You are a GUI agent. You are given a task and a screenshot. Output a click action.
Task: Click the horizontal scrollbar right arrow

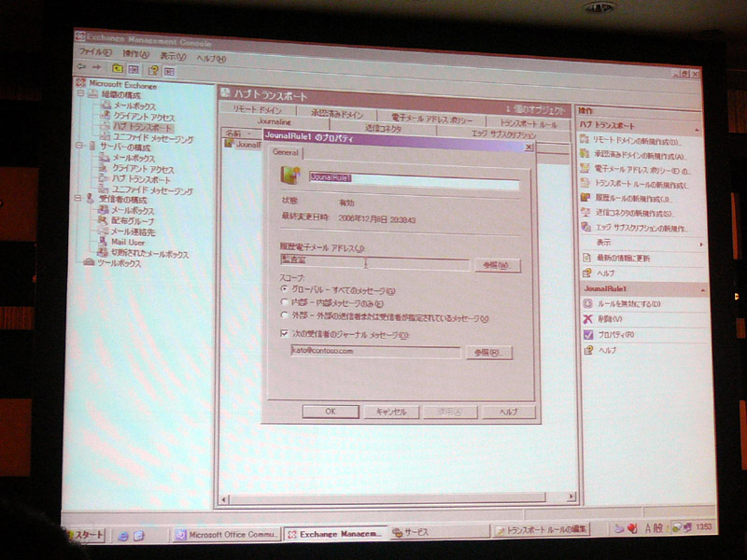tap(571, 497)
